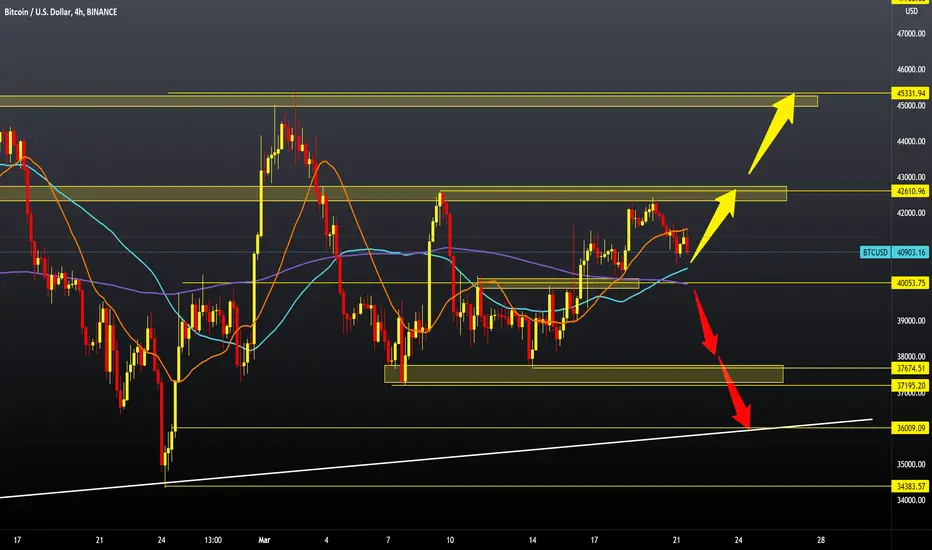Image resolution: width=932 pixels, height=550 pixels.
Task: Click the 34000.00 price axis label
Action: pyautogui.click(x=911, y=500)
